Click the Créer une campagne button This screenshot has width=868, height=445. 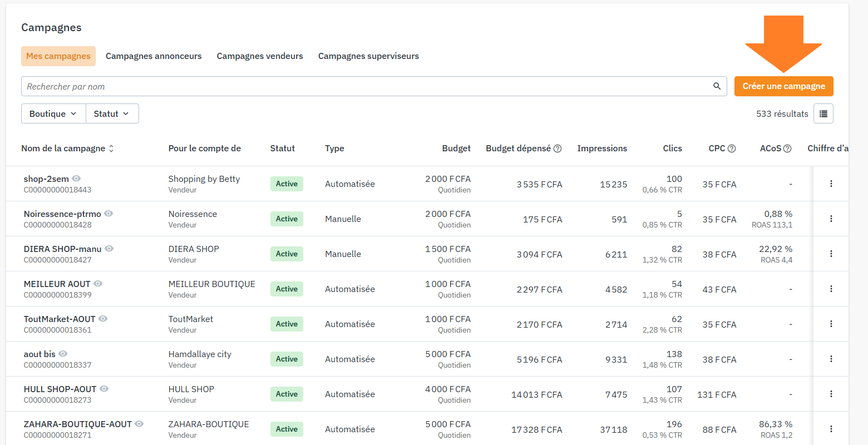pyautogui.click(x=783, y=86)
